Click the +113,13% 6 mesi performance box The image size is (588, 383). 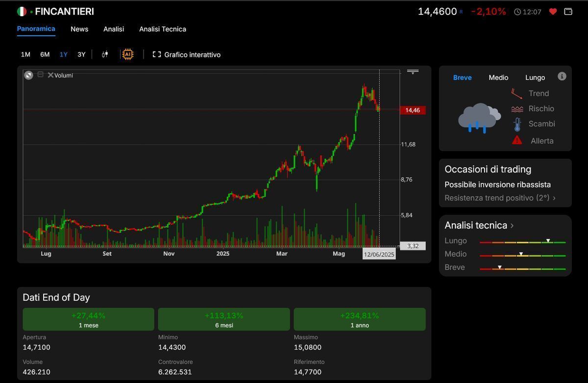click(x=224, y=319)
